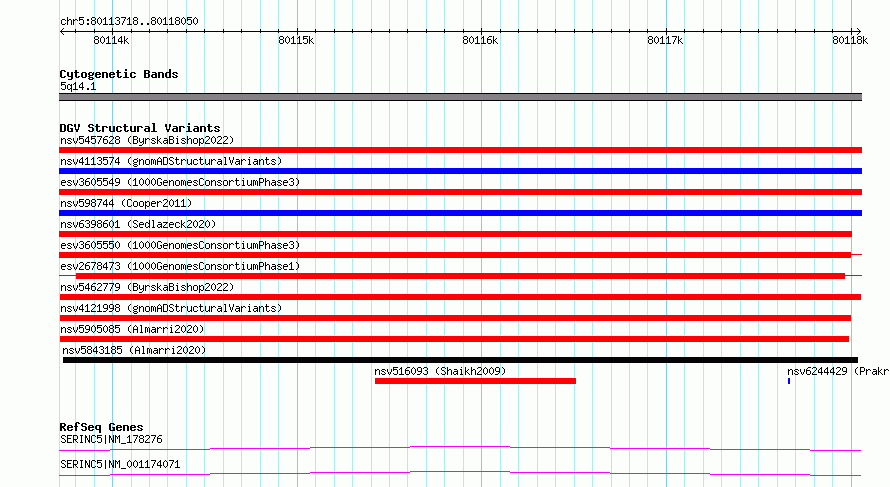Viewport: 890px width, 487px height.
Task: Click the red bar under nsv6398601
Action: tap(455, 234)
